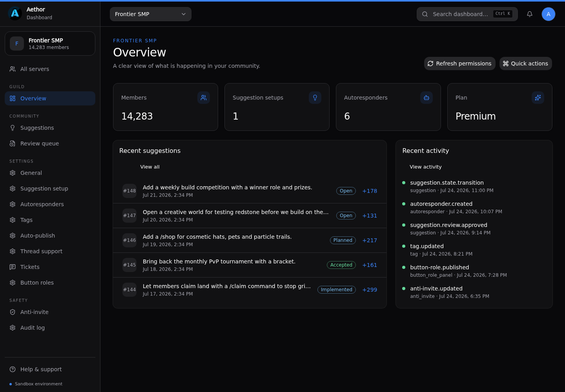Click View activity link
Screen dimensions: 565x392
point(426,167)
